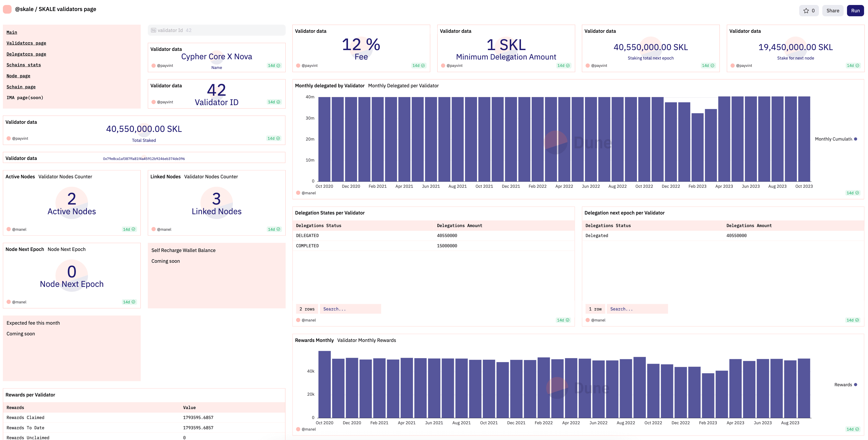Open the Delegators page link
This screenshot has width=868, height=440.
26,54
